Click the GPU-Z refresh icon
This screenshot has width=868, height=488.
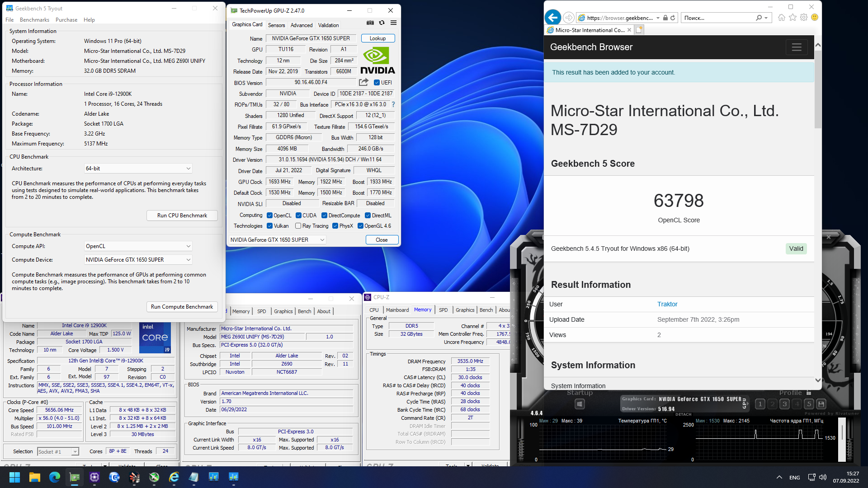tap(382, 23)
